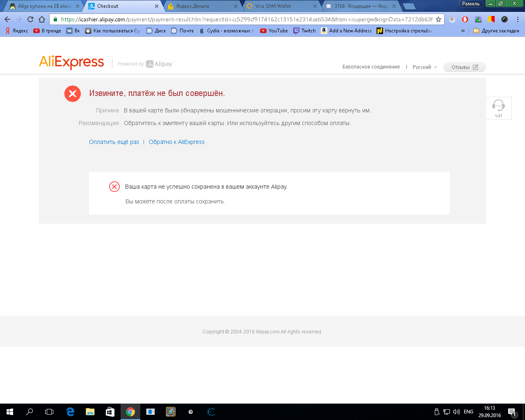The height and width of the screenshot is (420, 525).
Task: Click the Alipay logo in the header
Action: point(160,64)
